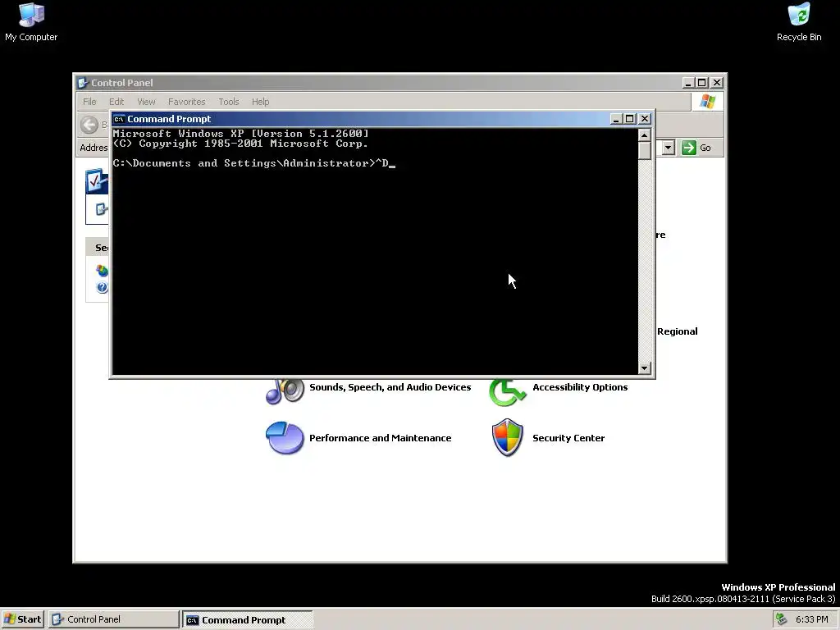
Task: Open Sounds, Speech, and Audio Devices link
Action: [x=390, y=387]
